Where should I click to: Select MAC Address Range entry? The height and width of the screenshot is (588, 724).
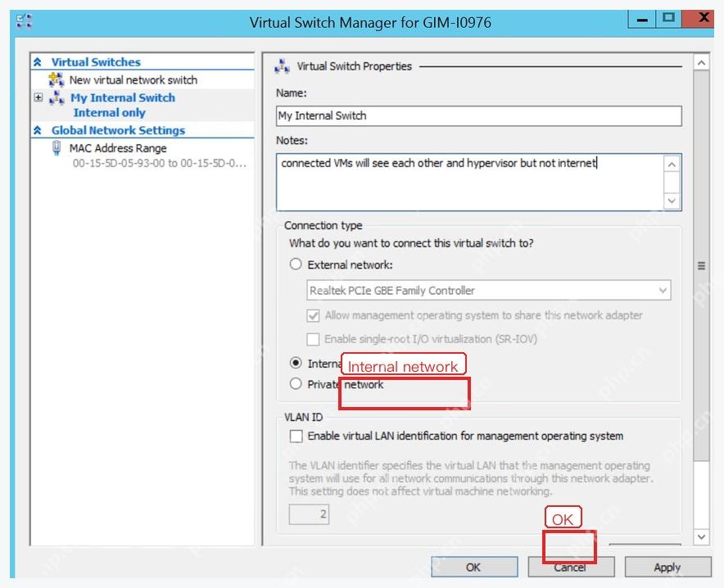coord(118,148)
